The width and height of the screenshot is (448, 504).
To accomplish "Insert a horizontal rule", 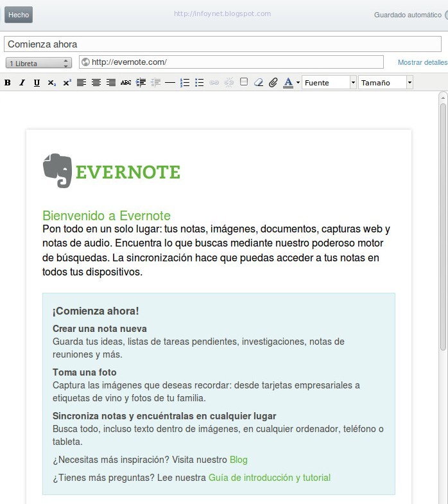I will [x=169, y=83].
